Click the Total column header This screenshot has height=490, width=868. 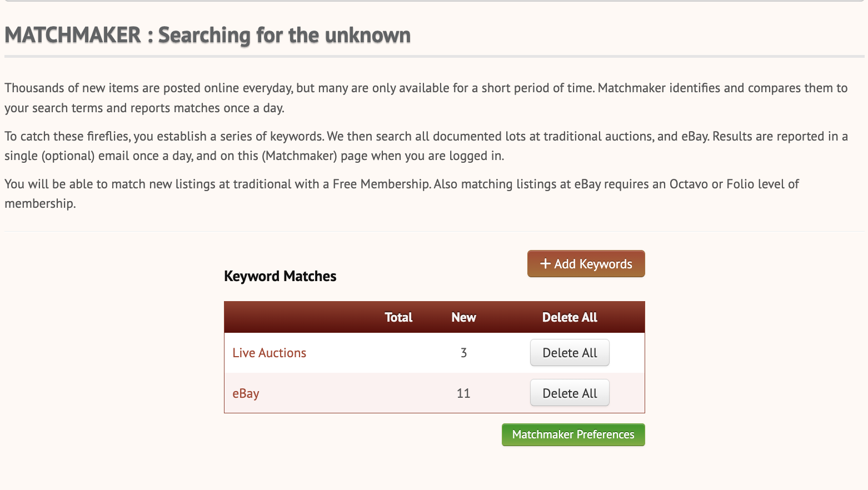[398, 317]
